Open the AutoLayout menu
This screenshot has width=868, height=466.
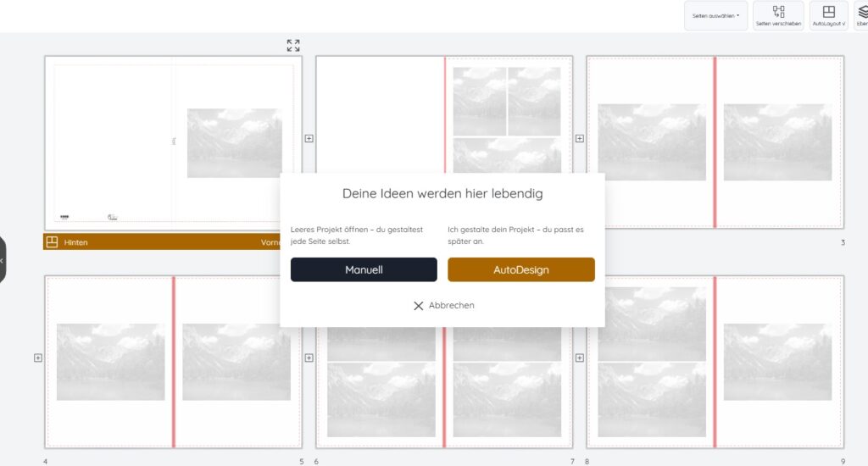828,15
